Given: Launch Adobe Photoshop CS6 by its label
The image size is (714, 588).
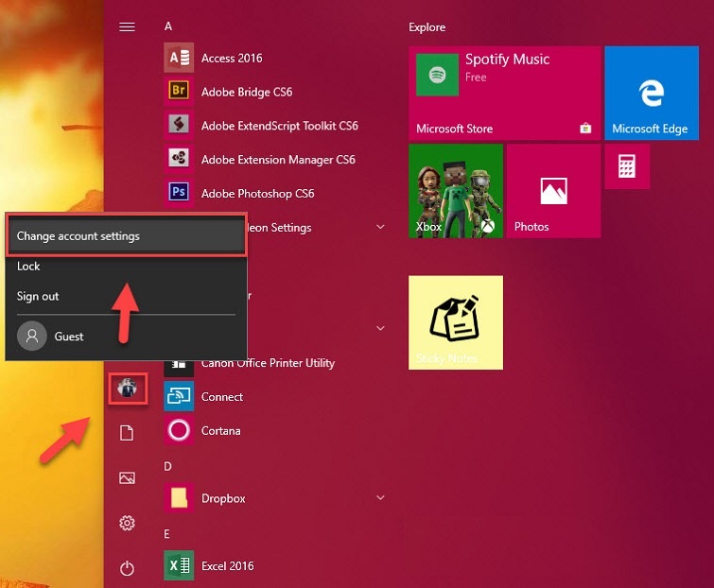Looking at the screenshot, I should [258, 194].
